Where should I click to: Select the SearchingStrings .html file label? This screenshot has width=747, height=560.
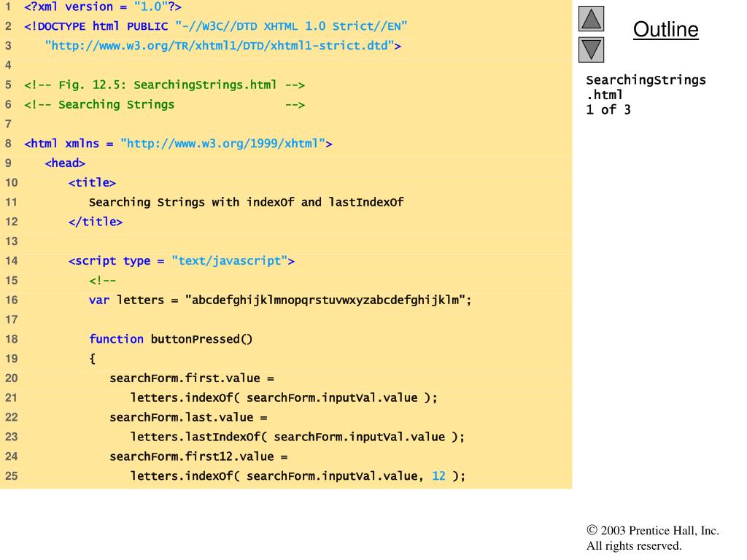646,87
